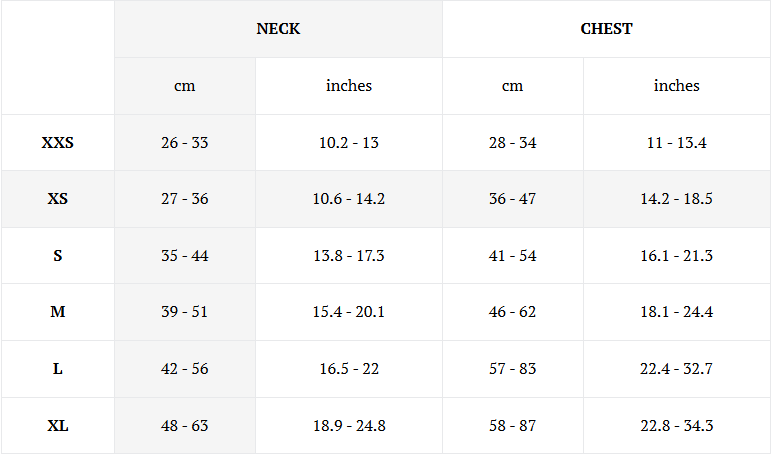781x463 pixels.
Task: Click the 15.4 - 20.1 inches cell
Action: point(349,312)
